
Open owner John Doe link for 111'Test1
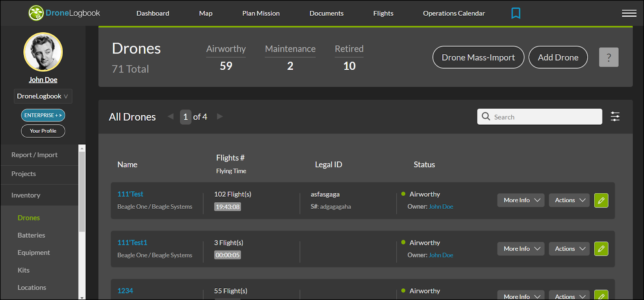coord(441,255)
